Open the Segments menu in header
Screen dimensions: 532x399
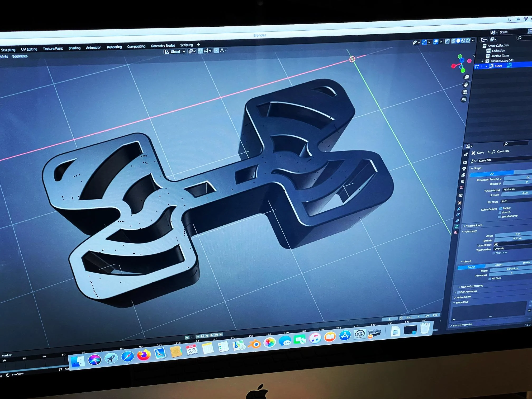coord(20,56)
